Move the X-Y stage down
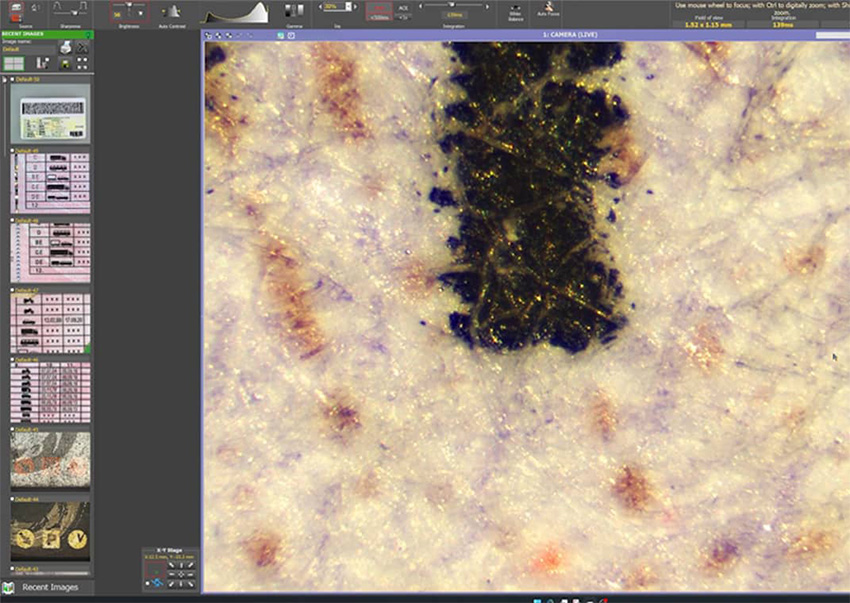The width and height of the screenshot is (850, 603). pos(181,583)
